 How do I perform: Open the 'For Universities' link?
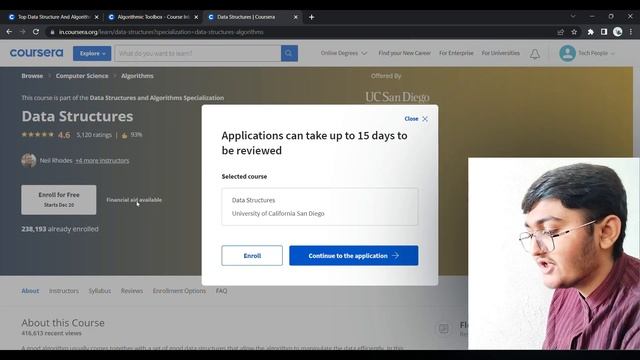(x=501, y=53)
